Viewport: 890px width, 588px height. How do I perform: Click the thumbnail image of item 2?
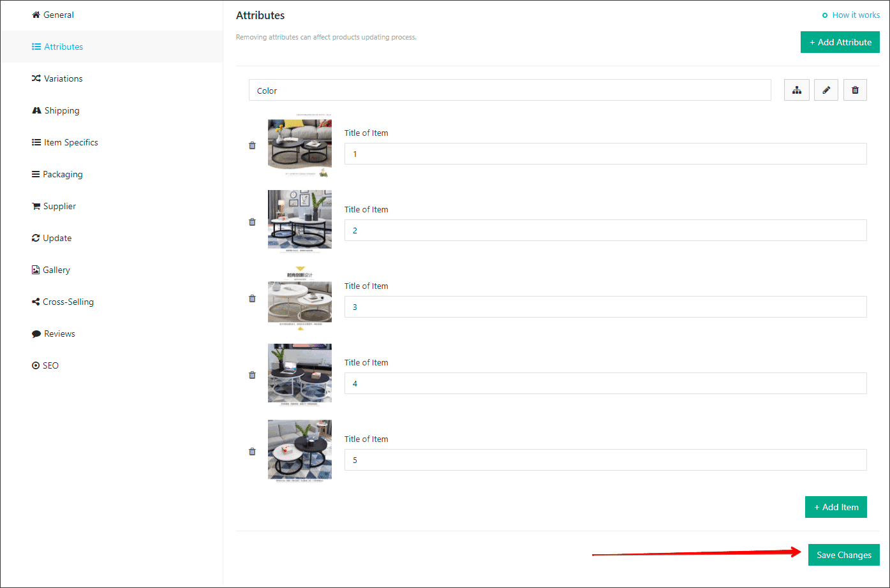pos(300,222)
